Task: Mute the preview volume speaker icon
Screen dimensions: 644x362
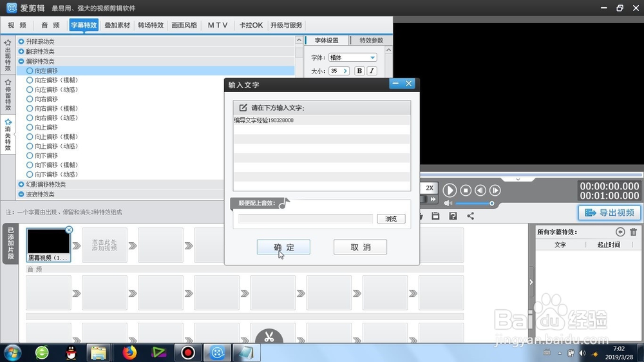Action: point(448,204)
